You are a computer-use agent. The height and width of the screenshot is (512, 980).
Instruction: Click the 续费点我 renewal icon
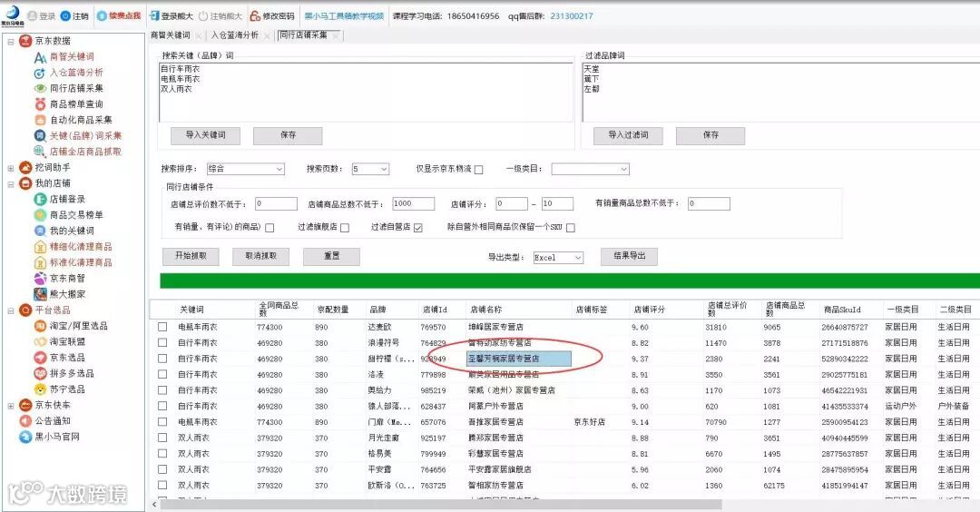[102, 15]
